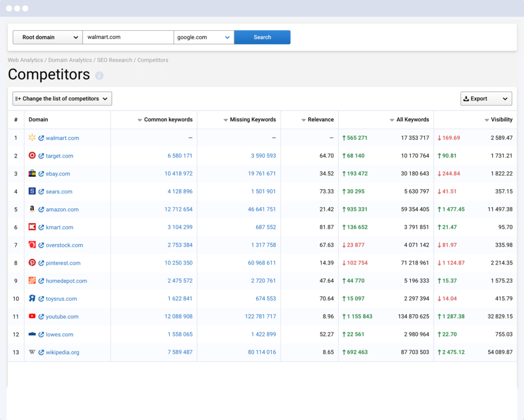The height and width of the screenshot is (420, 524).
Task: Open external link icon for sears.com
Action: tap(41, 191)
